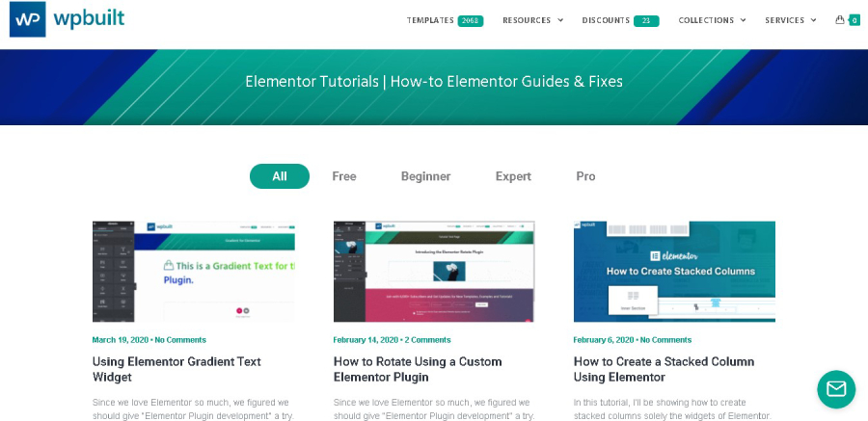Screen dimensions: 868x421
Task: Select the Pro filter tab
Action: (x=585, y=176)
